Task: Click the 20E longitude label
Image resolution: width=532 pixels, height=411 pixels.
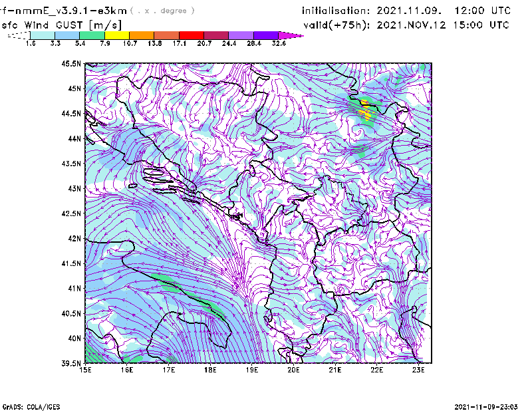Action: pyautogui.click(x=293, y=370)
